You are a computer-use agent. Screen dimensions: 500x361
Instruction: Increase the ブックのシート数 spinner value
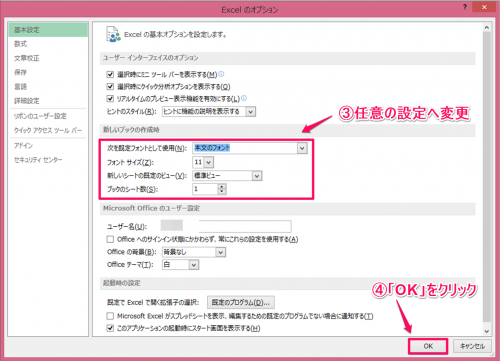pyautogui.click(x=222, y=186)
